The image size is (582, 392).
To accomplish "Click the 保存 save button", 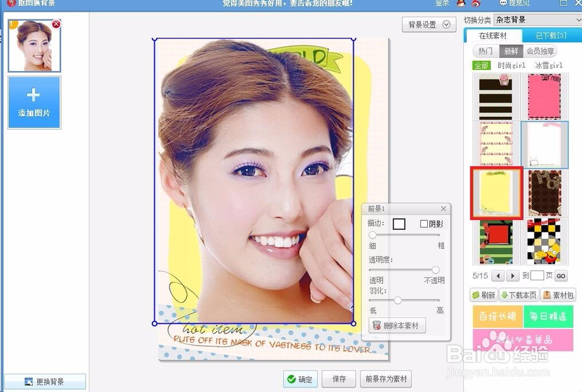I will [x=338, y=379].
